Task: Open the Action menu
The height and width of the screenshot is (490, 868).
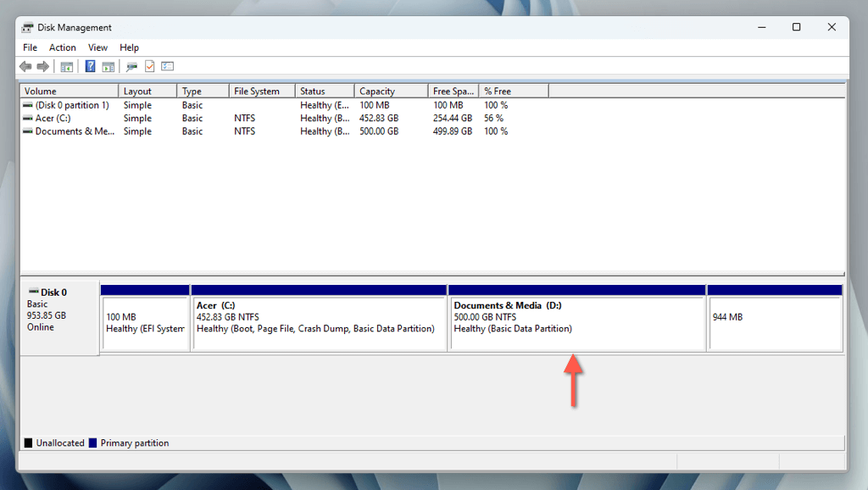Action: point(62,47)
